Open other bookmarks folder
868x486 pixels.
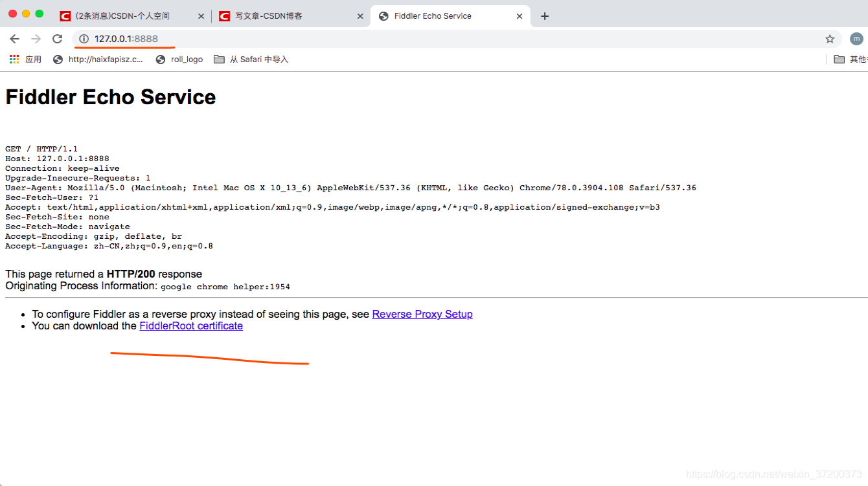(x=851, y=60)
